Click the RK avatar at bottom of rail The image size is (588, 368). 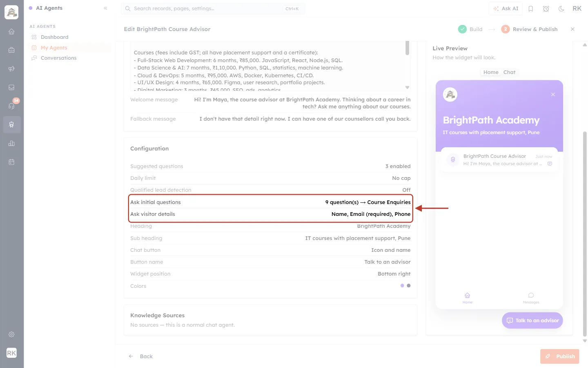point(11,353)
